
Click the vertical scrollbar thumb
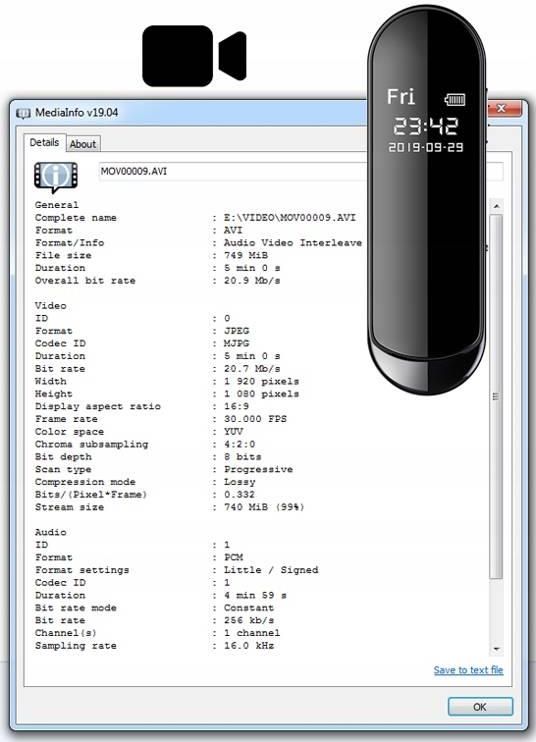click(496, 397)
